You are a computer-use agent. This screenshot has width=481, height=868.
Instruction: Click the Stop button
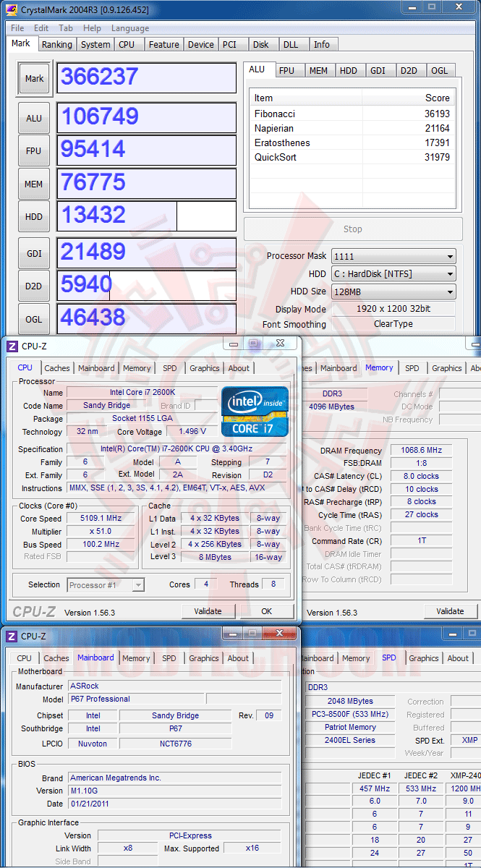tap(353, 229)
